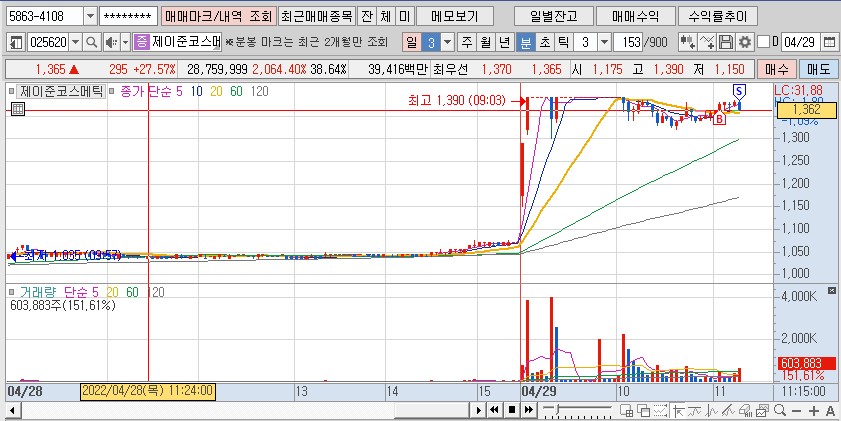This screenshot has height=421, width=841.
Task: Click the crosshair cursor axis icon
Action: click(677, 411)
